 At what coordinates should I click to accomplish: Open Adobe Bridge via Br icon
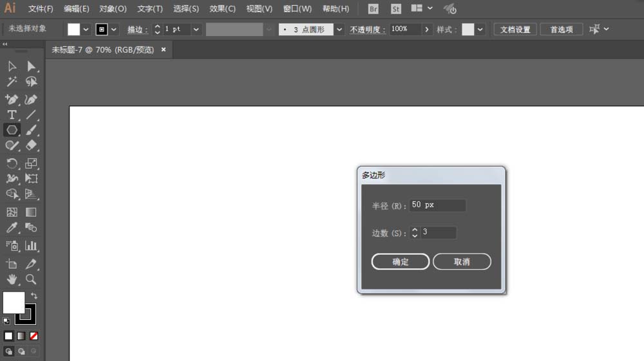(x=373, y=8)
